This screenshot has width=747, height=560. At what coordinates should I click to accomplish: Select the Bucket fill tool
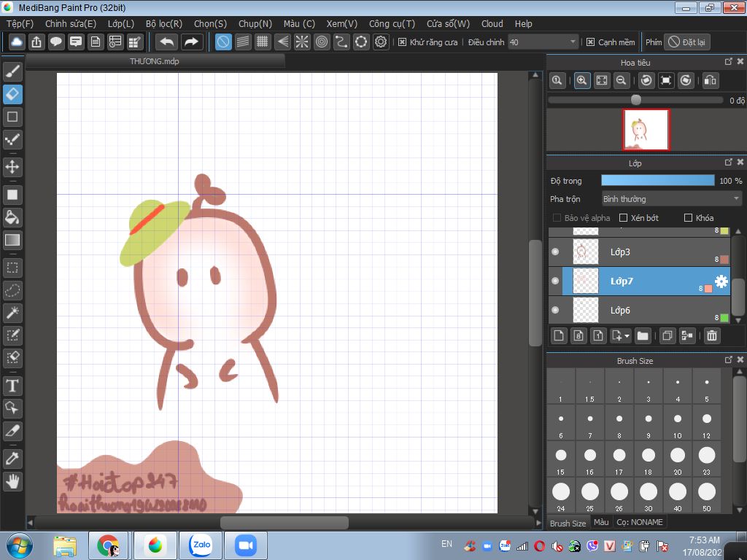(12, 217)
